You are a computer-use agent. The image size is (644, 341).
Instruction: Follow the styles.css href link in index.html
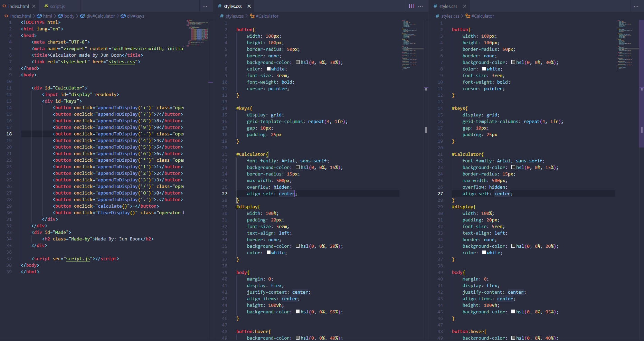(x=122, y=62)
